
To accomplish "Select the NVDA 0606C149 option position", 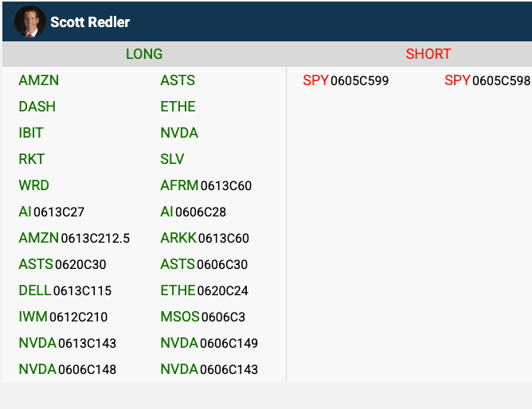I will point(209,343).
